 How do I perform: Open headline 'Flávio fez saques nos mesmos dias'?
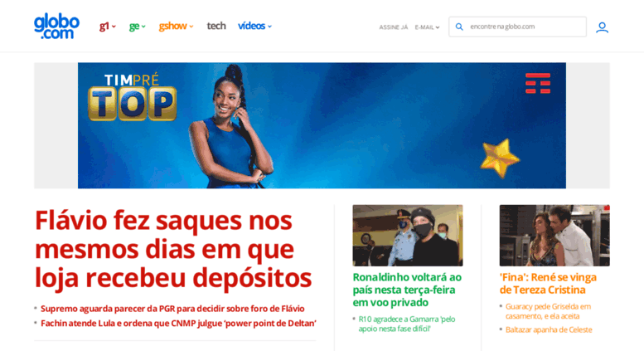[173, 250]
